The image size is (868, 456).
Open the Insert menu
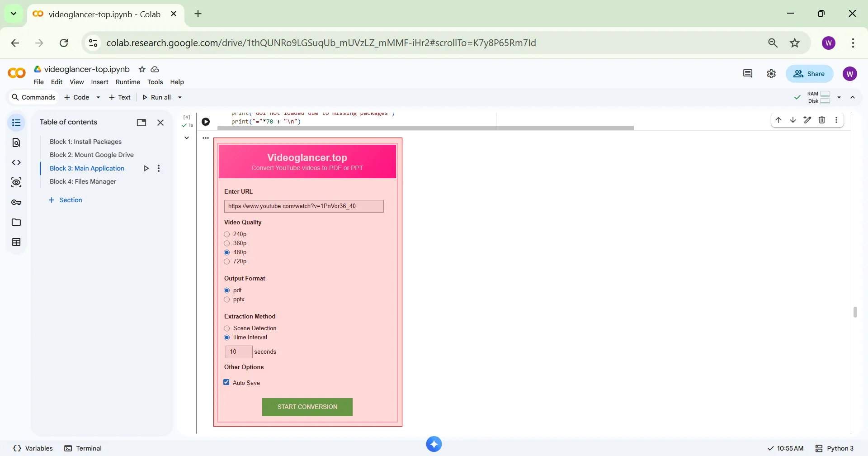point(99,82)
